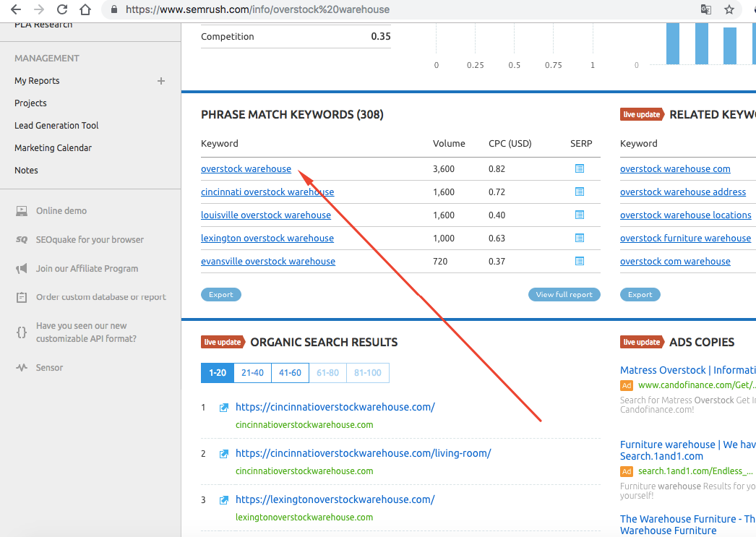This screenshot has width=756, height=537.
Task: Open the customizable API format link
Action: 86,332
